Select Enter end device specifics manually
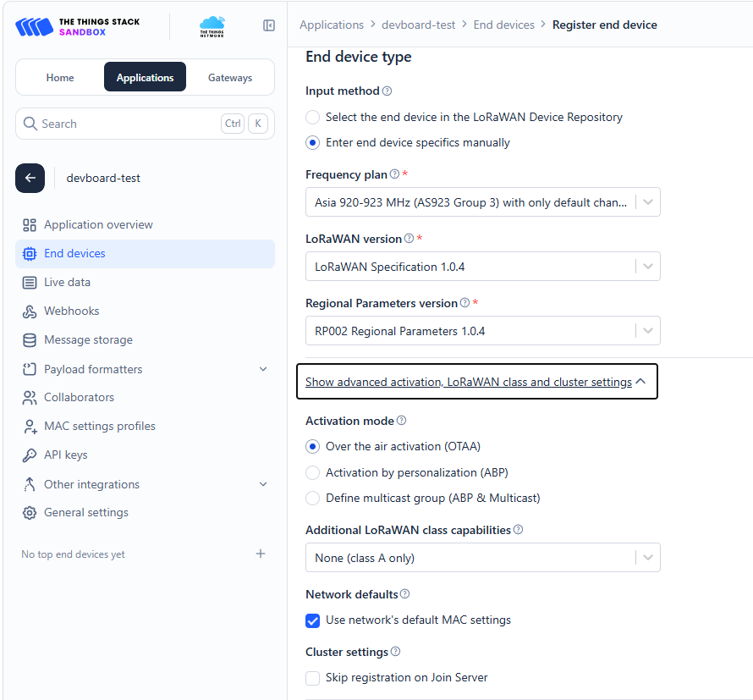The image size is (753, 700). click(313, 143)
